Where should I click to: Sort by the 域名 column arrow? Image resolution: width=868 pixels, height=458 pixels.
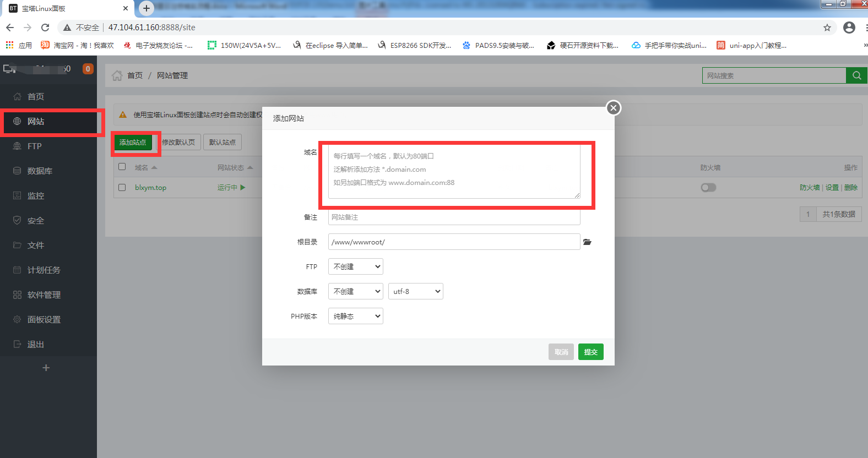click(154, 167)
